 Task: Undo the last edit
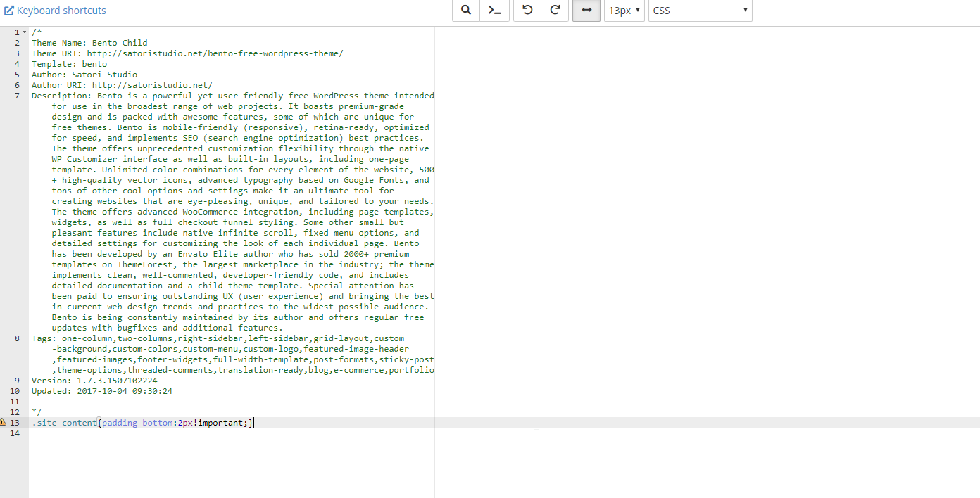tap(527, 11)
